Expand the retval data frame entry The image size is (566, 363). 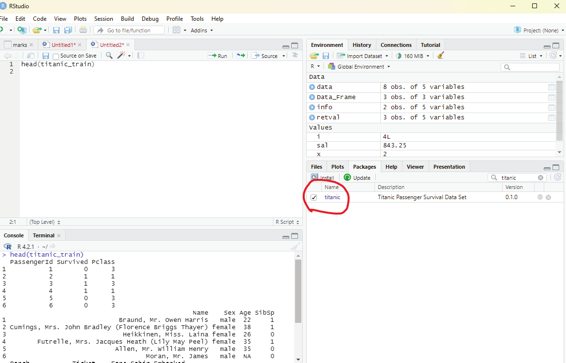[312, 117]
